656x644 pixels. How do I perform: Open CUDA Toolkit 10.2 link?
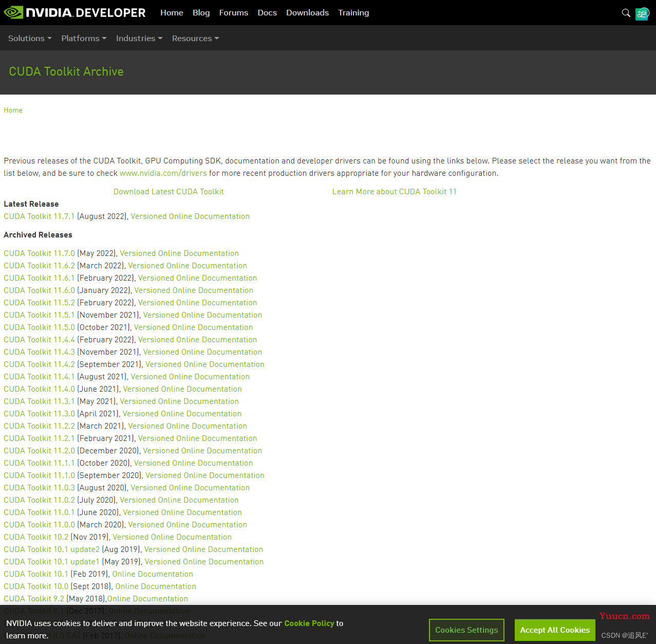coord(36,537)
